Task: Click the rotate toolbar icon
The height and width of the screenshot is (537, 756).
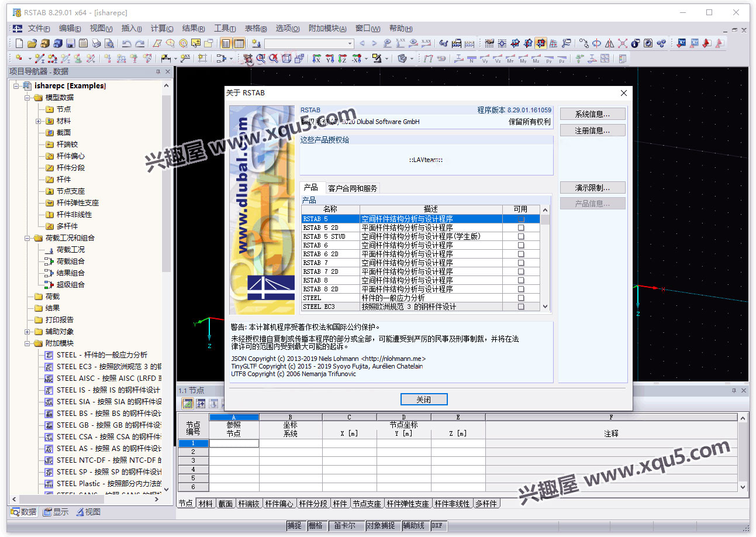Action: 596,43
